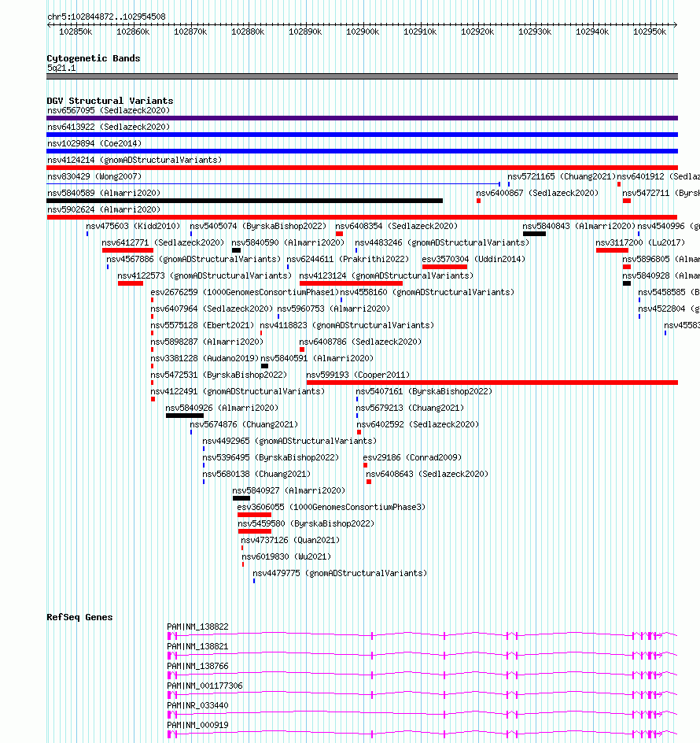700x743 pixels.
Task: Click the nsv1029894 (Coe2014) blue variant bar
Action: point(363,151)
